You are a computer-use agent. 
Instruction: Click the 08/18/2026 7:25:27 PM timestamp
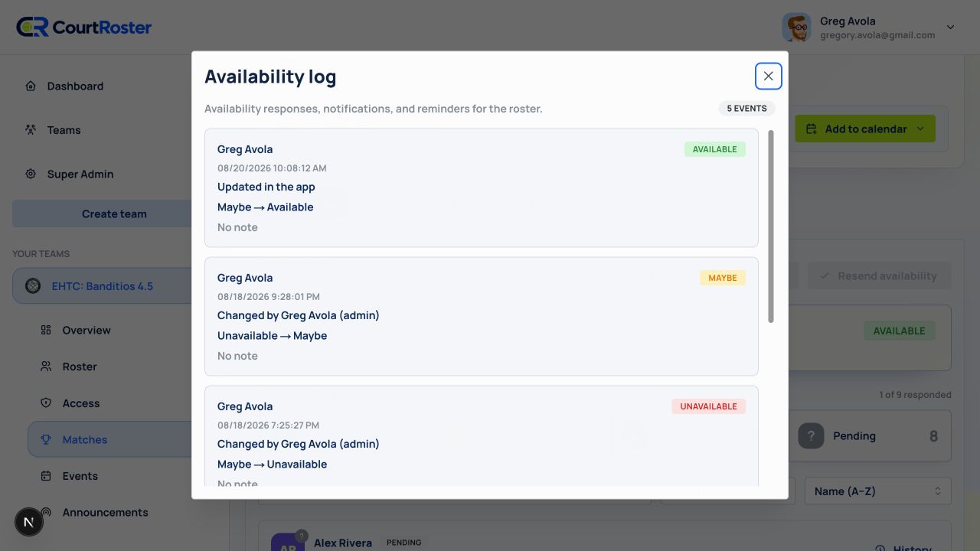[268, 425]
